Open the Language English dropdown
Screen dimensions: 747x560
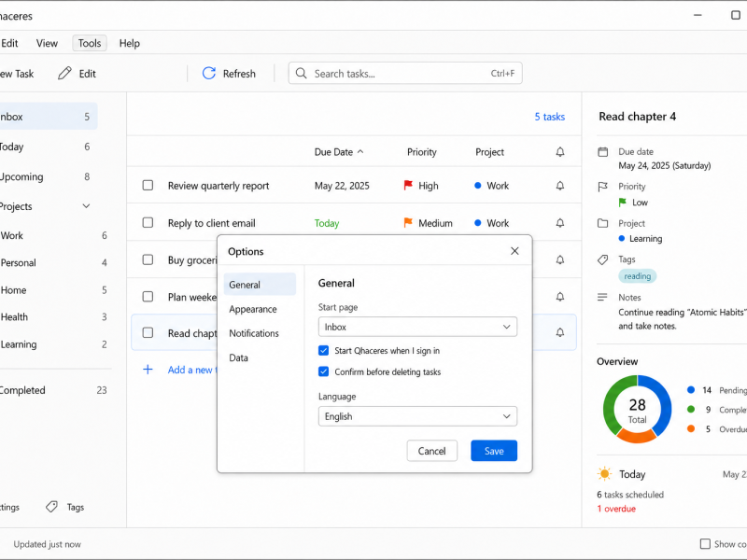417,416
